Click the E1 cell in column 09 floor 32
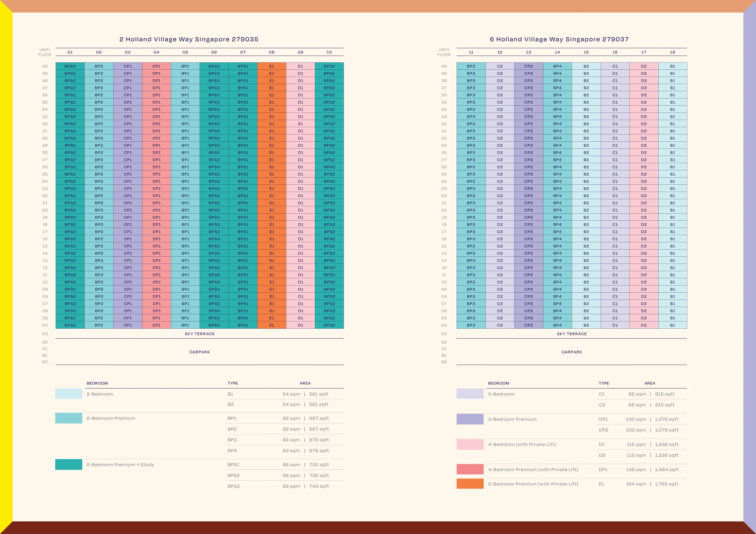Image resolution: width=756 pixels, height=534 pixels. coord(300,124)
